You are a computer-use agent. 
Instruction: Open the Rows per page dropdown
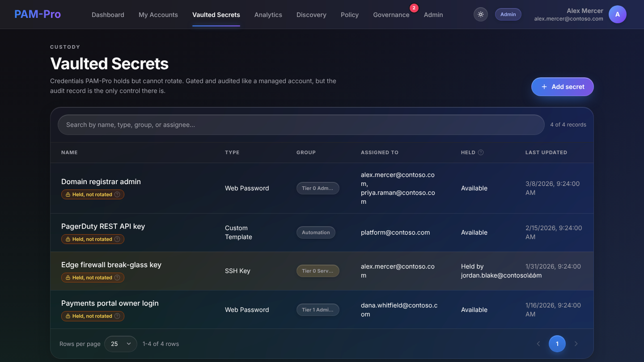(x=121, y=344)
